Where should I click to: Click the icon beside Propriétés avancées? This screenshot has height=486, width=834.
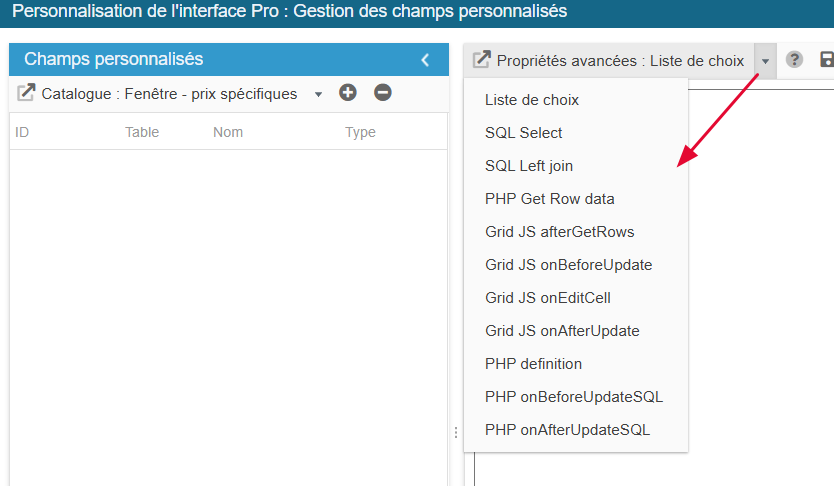(x=481, y=60)
